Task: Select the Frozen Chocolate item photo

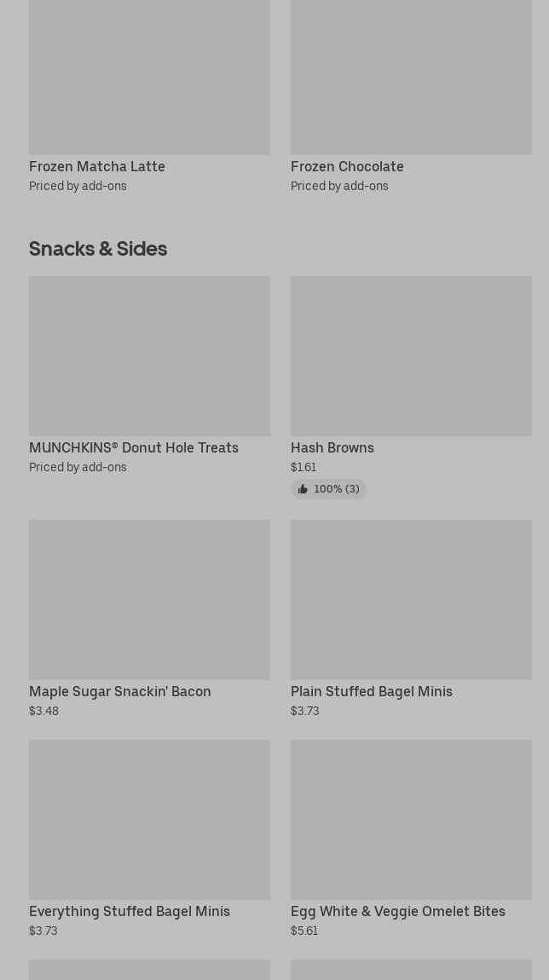Action: coord(411,77)
